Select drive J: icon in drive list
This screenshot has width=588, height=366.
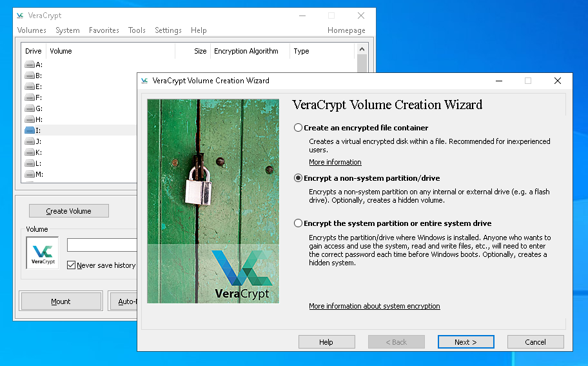(30, 141)
